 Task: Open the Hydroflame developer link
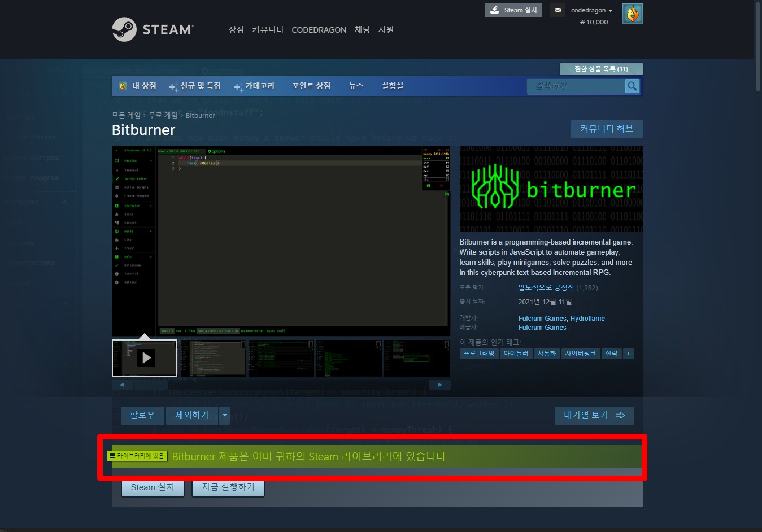pyautogui.click(x=587, y=319)
